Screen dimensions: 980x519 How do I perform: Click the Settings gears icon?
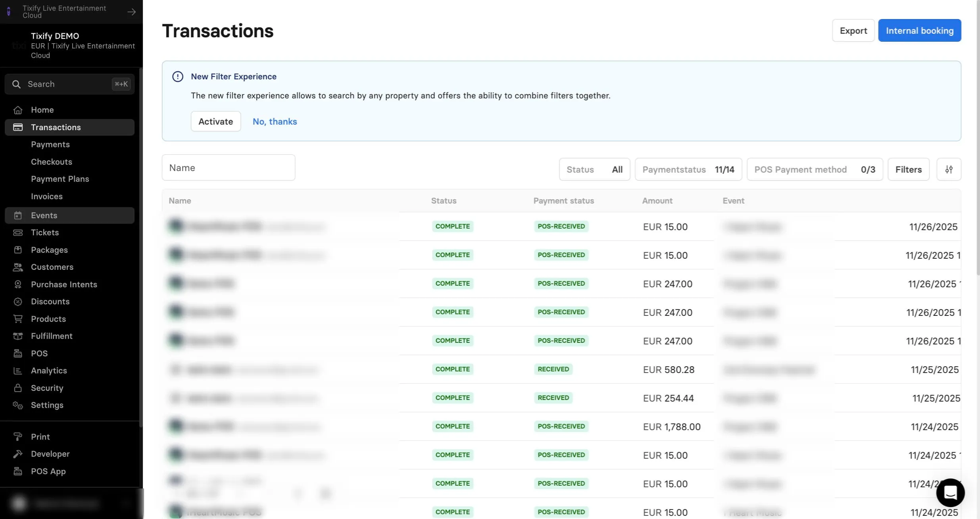(17, 405)
